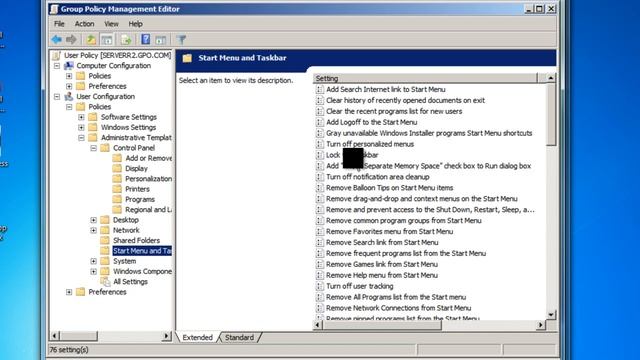640x360 pixels.
Task: Select 'Add Logoff to the Start Menu' setting
Action: pyautogui.click(x=371, y=122)
